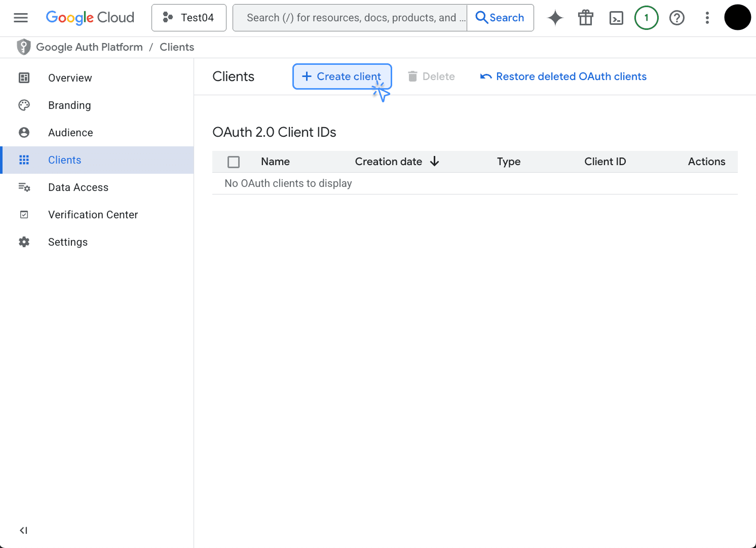
Task: Click 'No OAuth clients to display' text
Action: coord(288,183)
